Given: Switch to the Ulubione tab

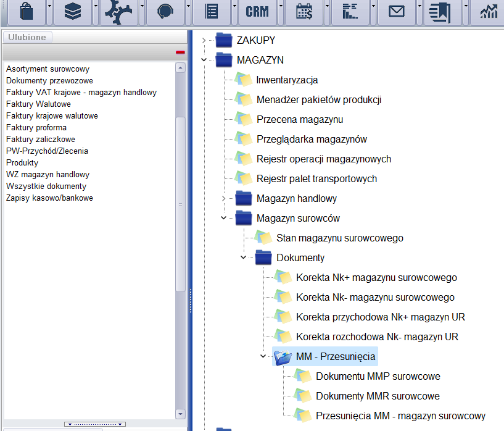Looking at the screenshot, I should 27,37.
